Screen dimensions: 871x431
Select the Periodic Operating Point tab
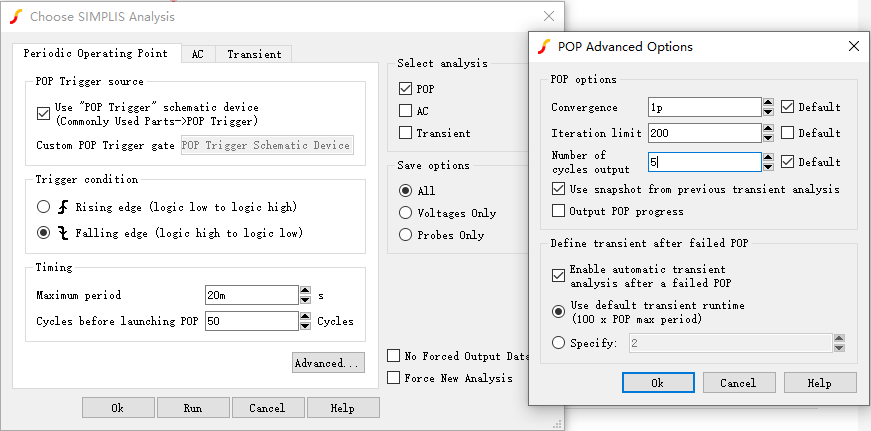96,53
